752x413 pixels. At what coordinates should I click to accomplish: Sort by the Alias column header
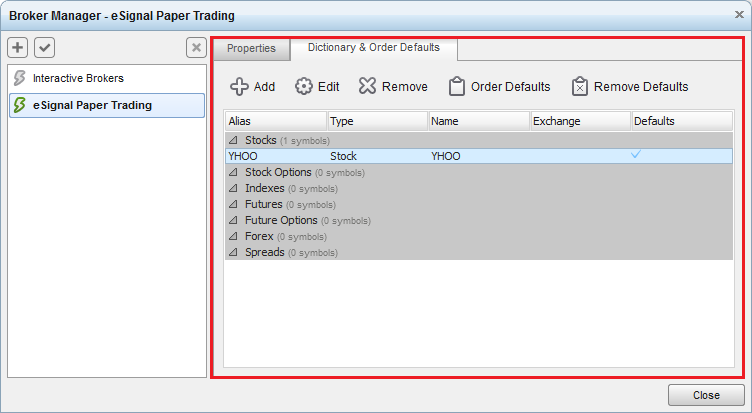[275, 121]
